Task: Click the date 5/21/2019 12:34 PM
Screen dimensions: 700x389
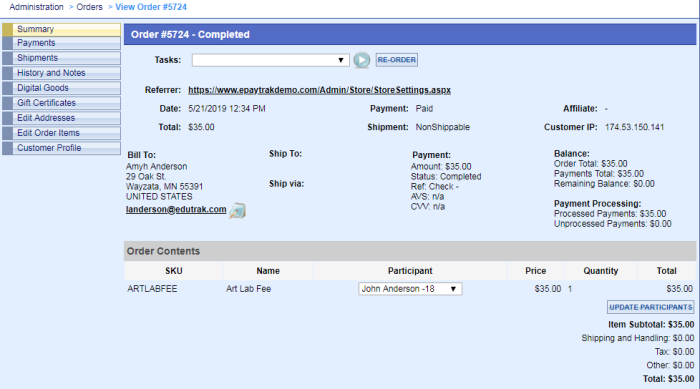Action: 227,109
